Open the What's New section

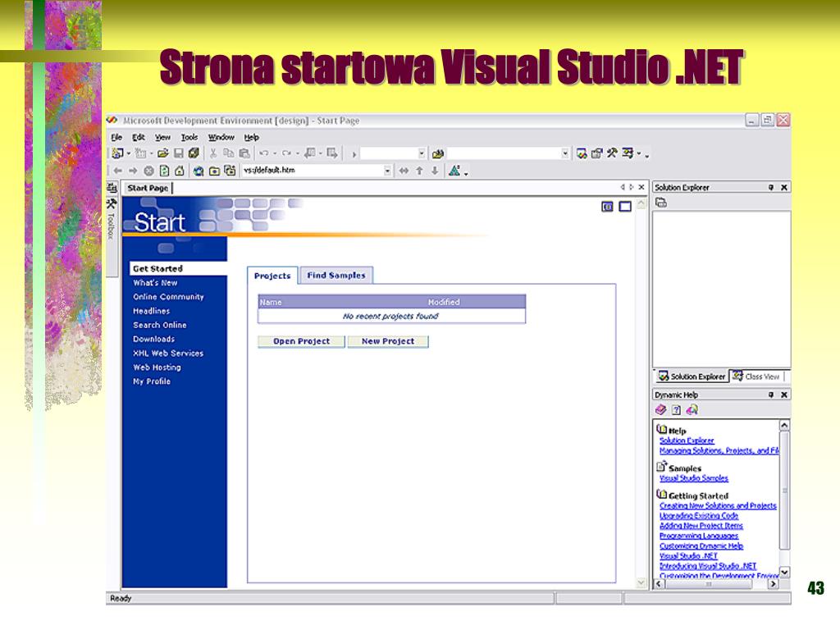[x=155, y=282]
